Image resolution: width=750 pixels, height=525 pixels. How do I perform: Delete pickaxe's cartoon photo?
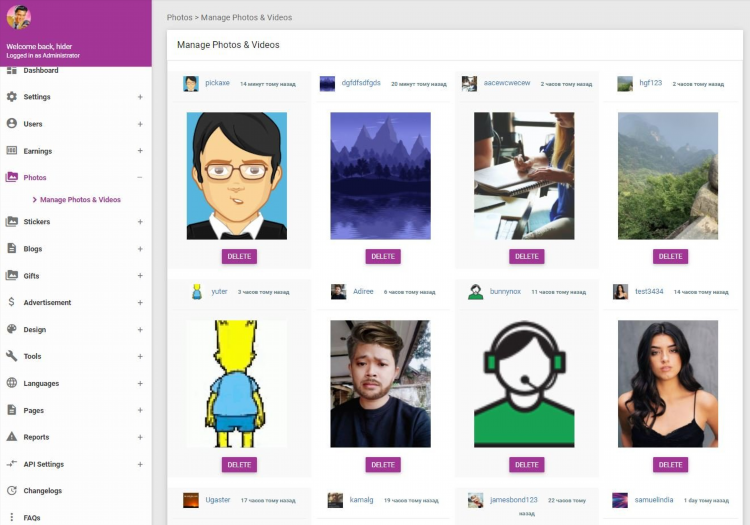(239, 256)
